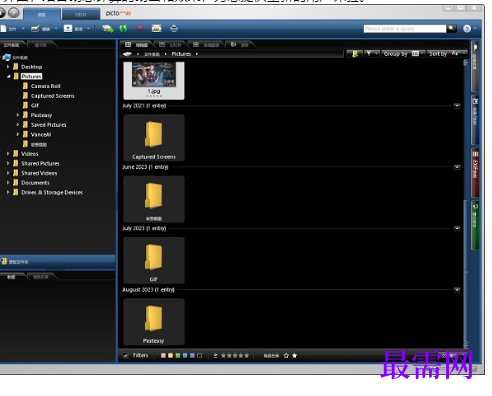Collapse the August 2023 group
The image size is (492, 396).
(x=457, y=290)
